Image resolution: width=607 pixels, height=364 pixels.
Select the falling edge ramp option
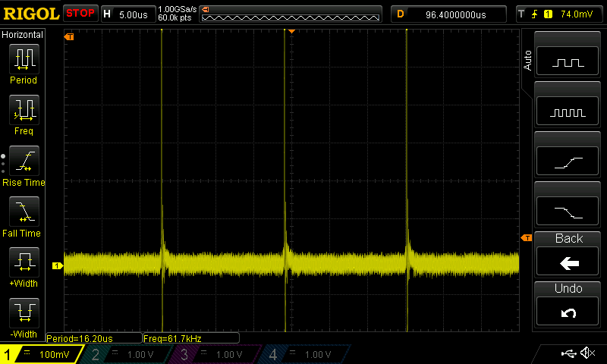pos(568,212)
